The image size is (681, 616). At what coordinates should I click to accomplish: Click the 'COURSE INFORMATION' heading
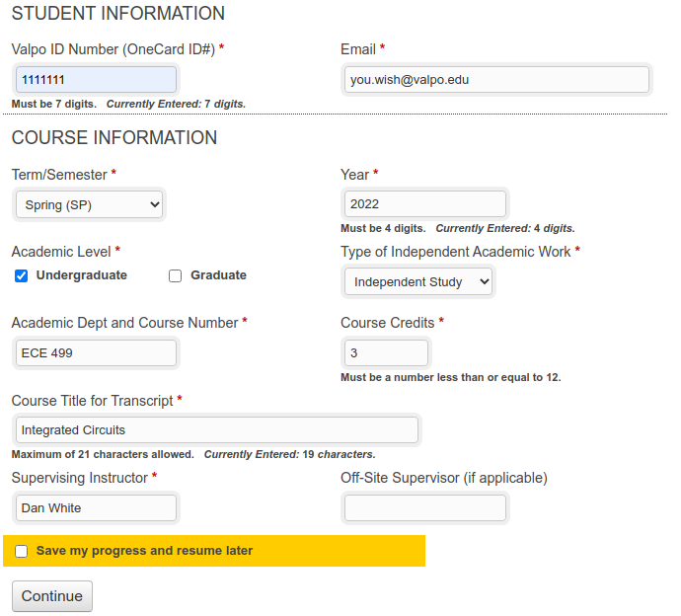click(x=114, y=137)
